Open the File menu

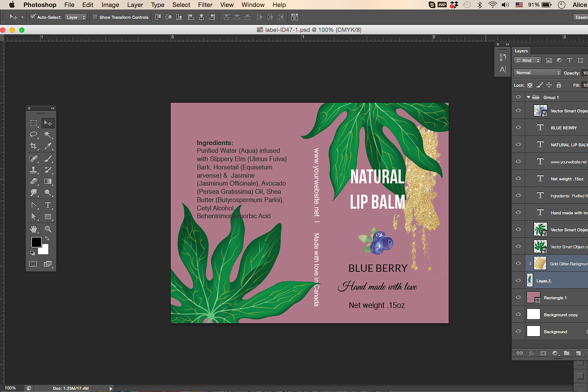point(69,5)
